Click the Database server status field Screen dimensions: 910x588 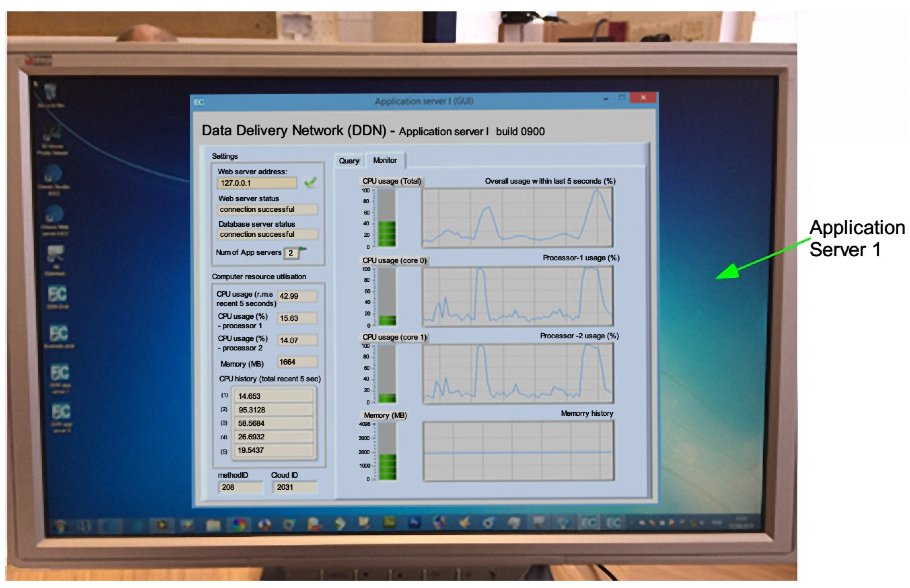click(x=267, y=234)
